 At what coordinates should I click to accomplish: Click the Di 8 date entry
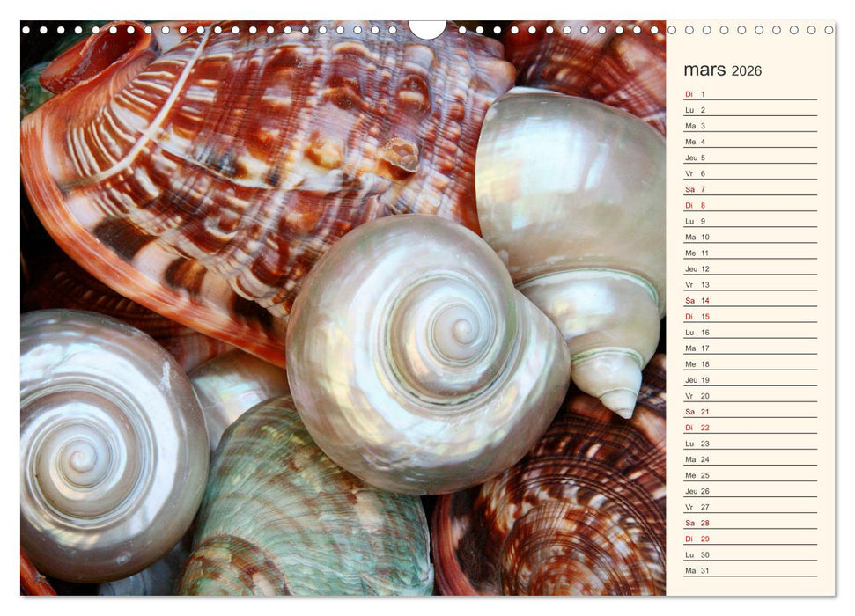[749, 205]
